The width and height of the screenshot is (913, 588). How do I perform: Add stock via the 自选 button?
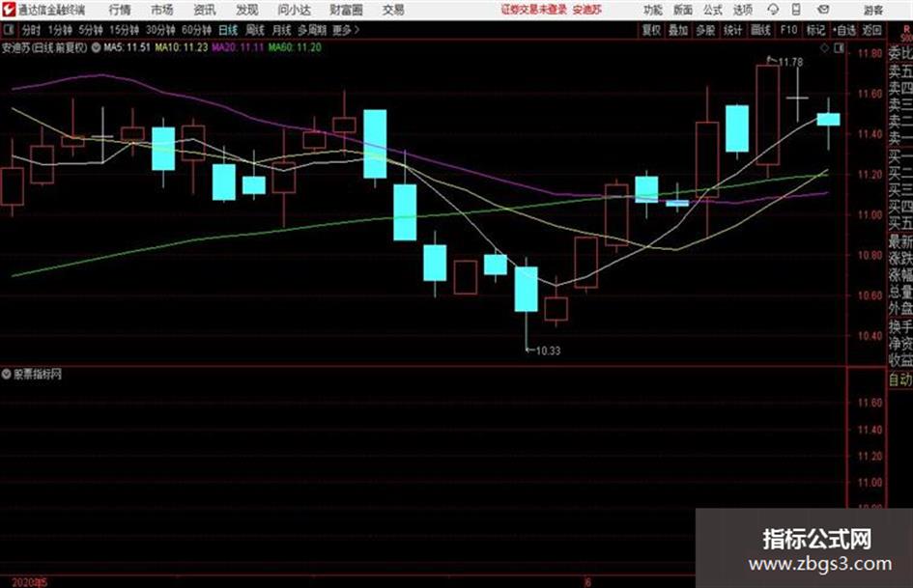(x=844, y=30)
